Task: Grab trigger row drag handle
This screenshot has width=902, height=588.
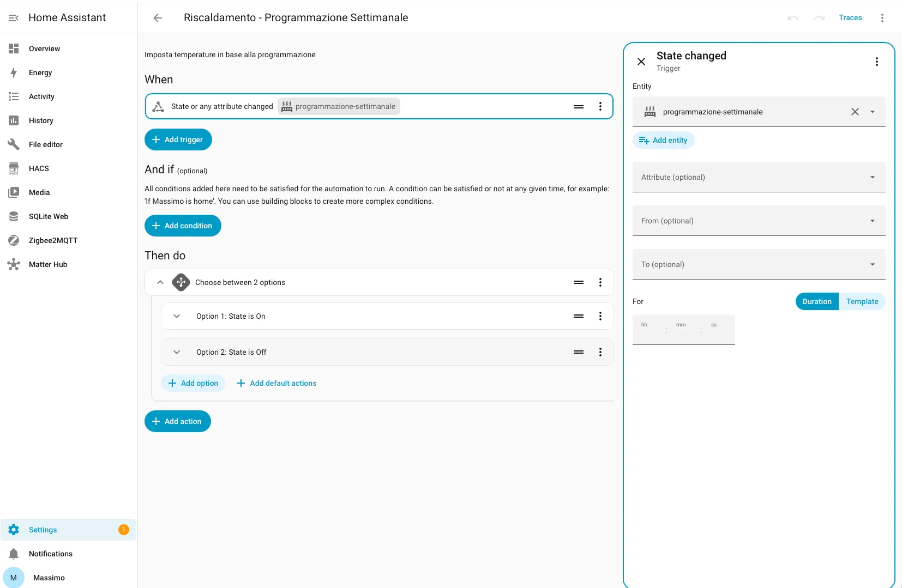Action: [x=579, y=106]
